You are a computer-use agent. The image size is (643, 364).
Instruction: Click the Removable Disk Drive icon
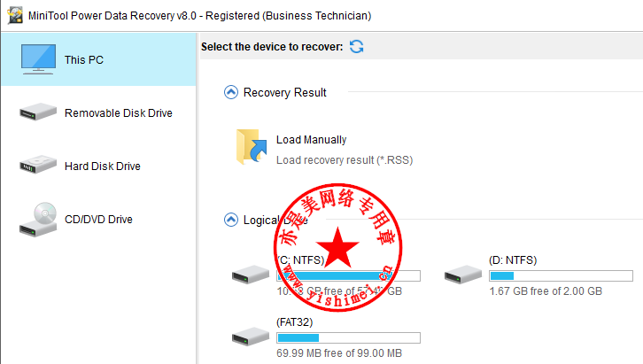[x=38, y=112]
